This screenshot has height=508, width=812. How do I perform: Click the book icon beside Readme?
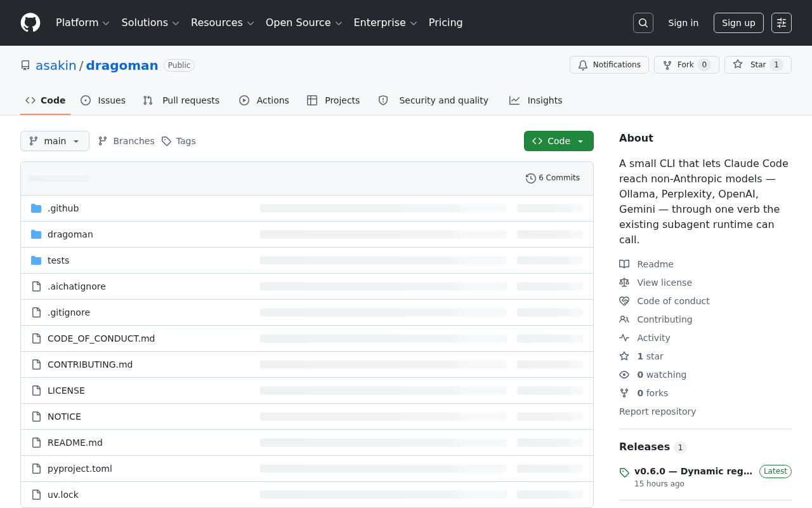pos(624,264)
